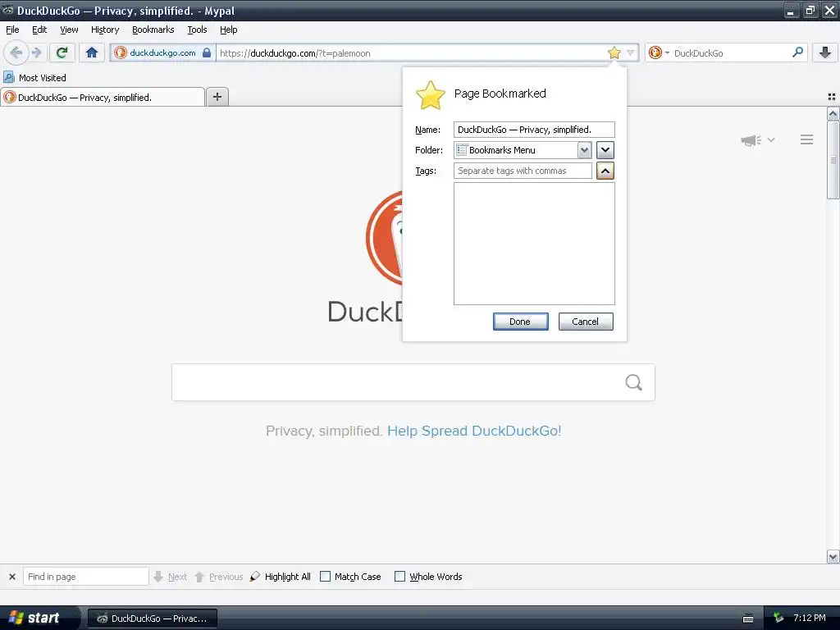
Task: Toggle Highlight All in find bar
Action: [281, 577]
